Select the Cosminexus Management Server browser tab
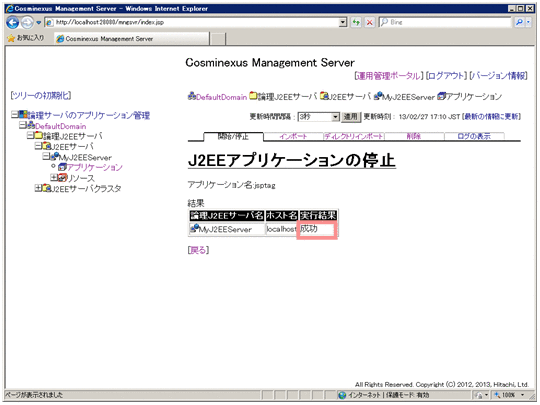Image resolution: width=540 pixels, height=405 pixels. [132, 39]
